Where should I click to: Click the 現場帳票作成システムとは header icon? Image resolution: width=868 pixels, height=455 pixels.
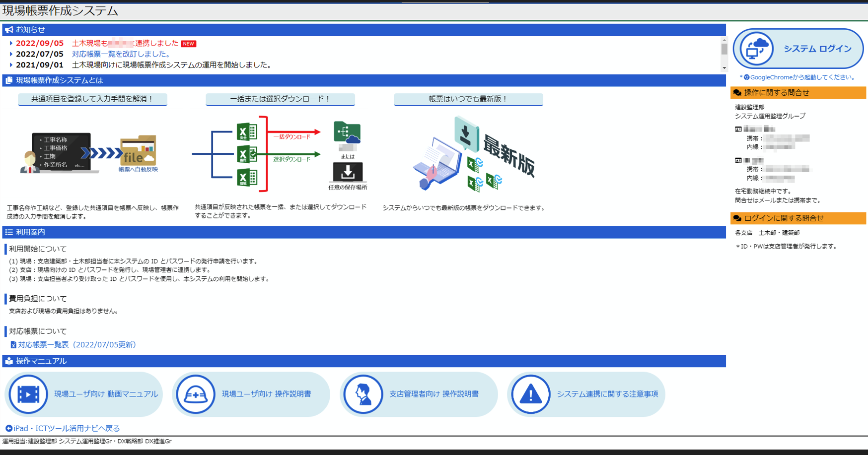point(9,80)
